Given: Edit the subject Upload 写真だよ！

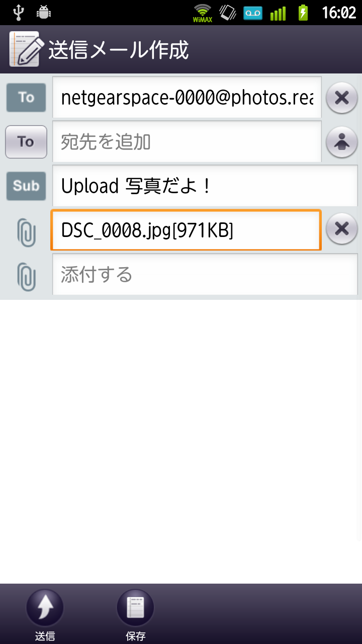Looking at the screenshot, I should [x=205, y=186].
